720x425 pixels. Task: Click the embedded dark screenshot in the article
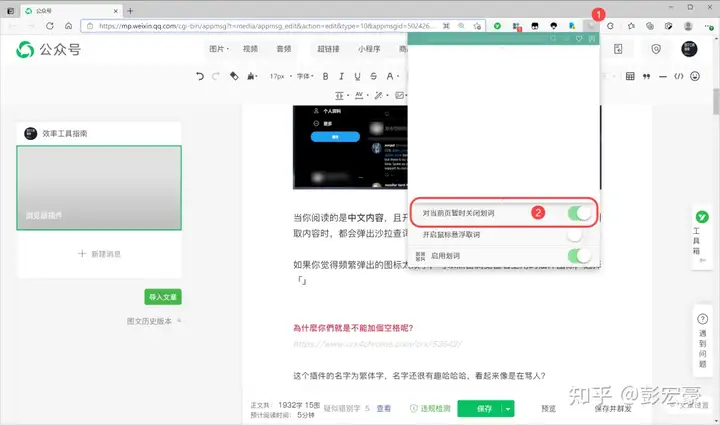pyautogui.click(x=350, y=147)
